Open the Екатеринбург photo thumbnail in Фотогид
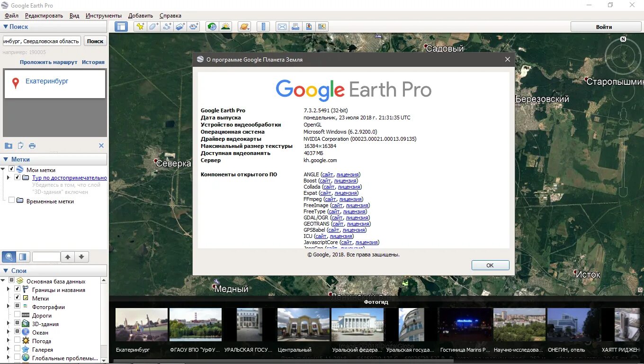The width and height of the screenshot is (644, 364). (x=141, y=325)
